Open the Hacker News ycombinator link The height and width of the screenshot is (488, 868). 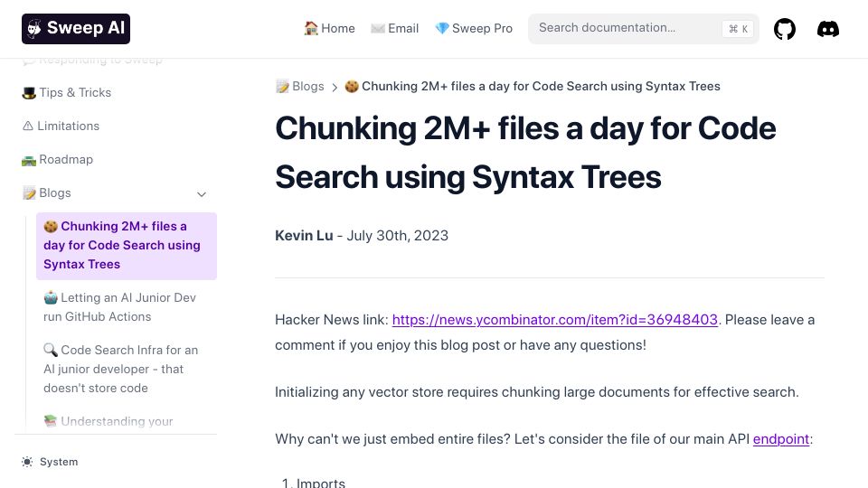(x=554, y=320)
